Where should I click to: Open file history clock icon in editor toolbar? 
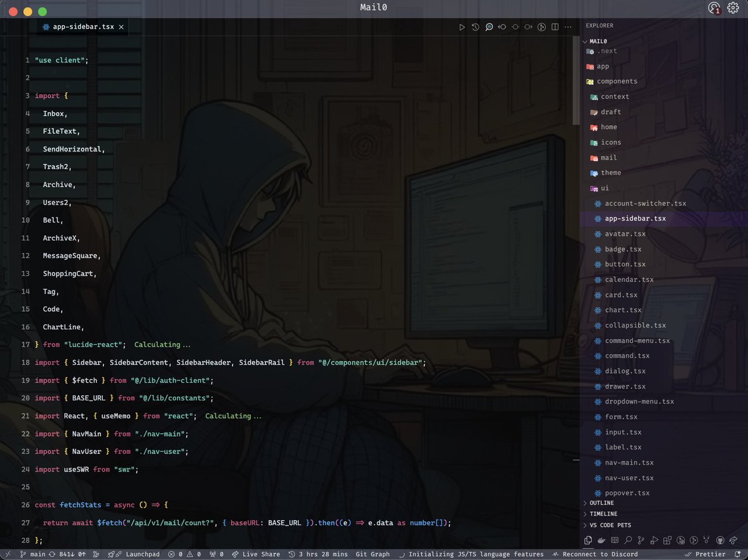[476, 27]
